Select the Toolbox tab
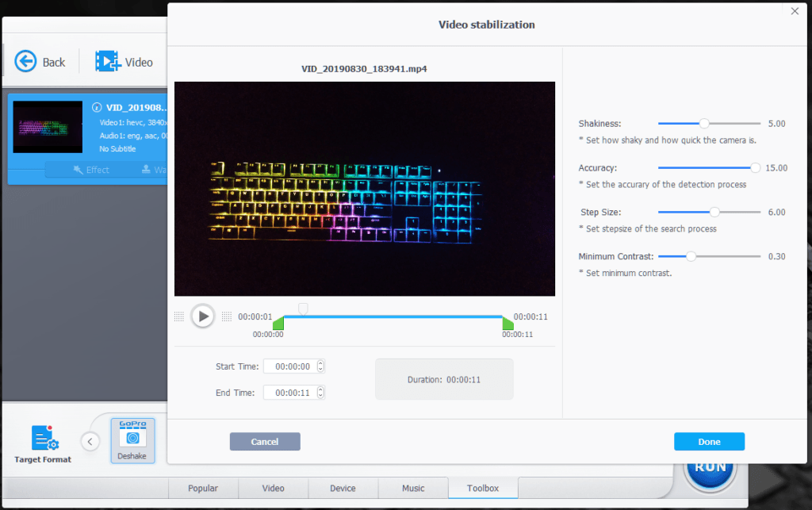The image size is (812, 510). (483, 489)
